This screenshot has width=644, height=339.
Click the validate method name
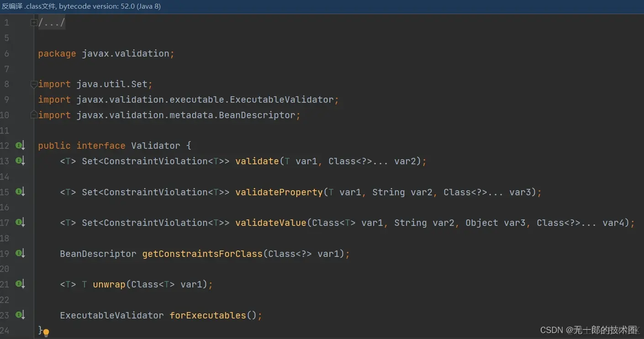click(257, 161)
